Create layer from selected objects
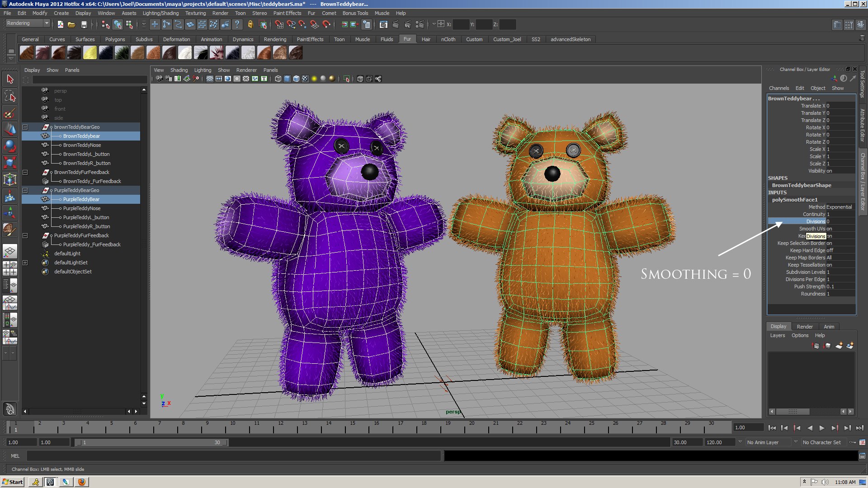868x488 pixels. 850,346
